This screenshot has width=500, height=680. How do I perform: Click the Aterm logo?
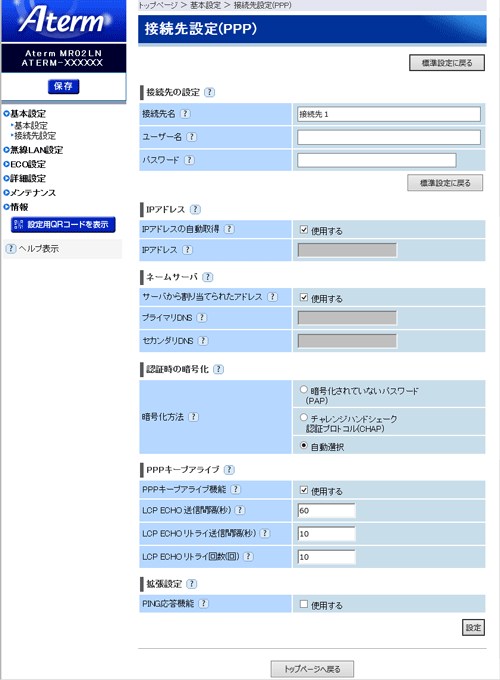tap(64, 20)
